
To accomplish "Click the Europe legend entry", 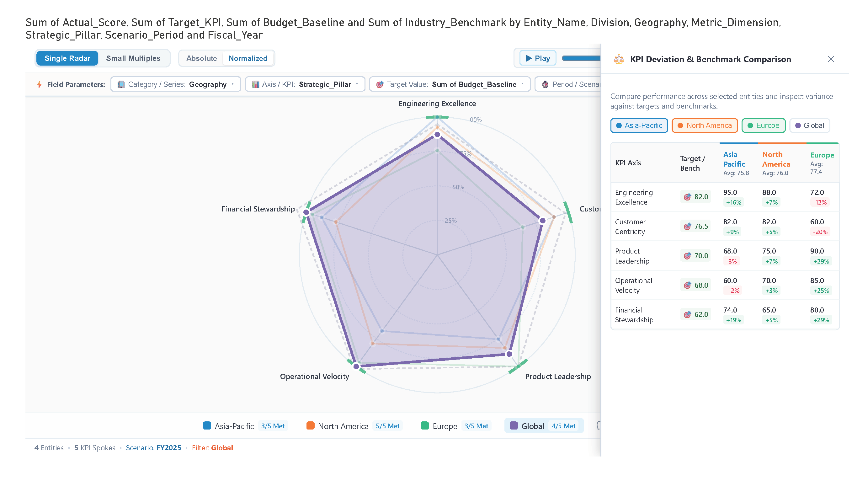I will point(455,426).
